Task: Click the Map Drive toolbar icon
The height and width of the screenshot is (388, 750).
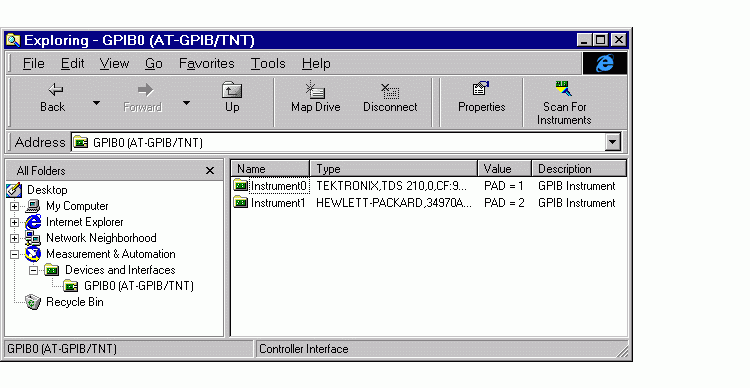Action: [x=315, y=89]
